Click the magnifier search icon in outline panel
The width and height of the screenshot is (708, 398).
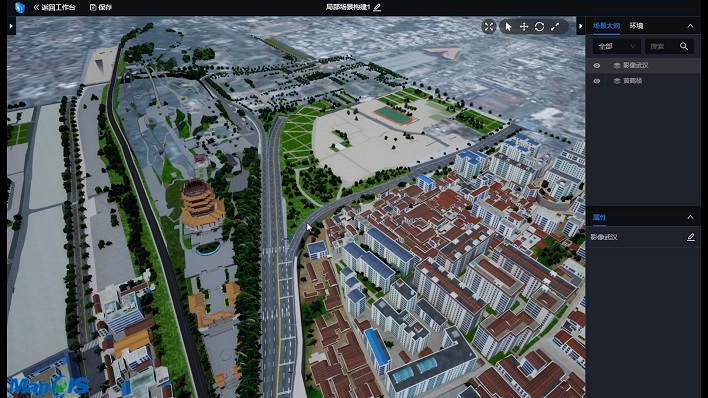[684, 46]
